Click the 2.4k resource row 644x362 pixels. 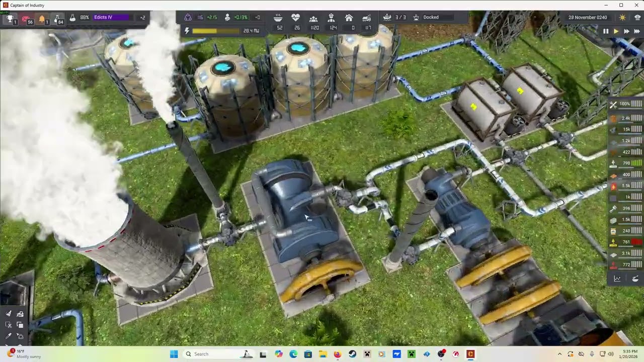coord(626,118)
